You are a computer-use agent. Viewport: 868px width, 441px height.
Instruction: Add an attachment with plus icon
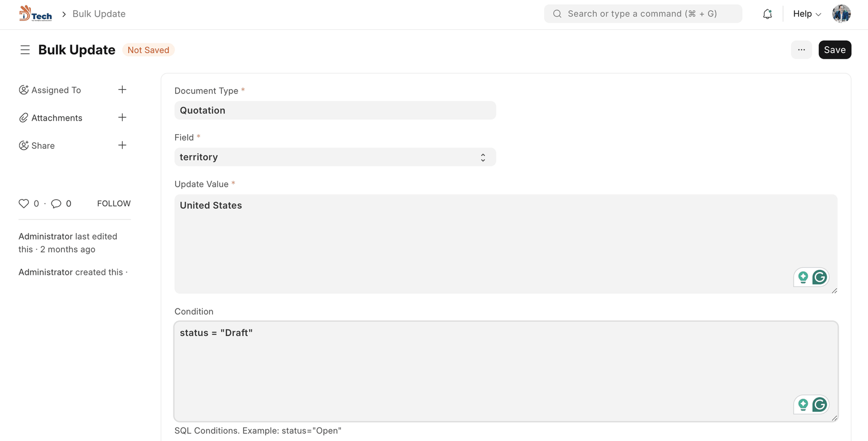click(122, 117)
